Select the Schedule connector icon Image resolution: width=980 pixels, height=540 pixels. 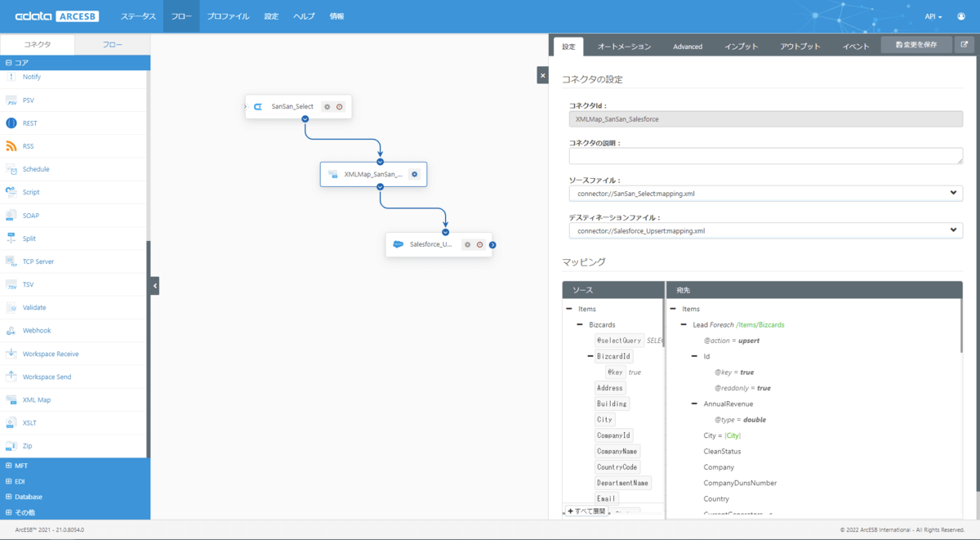11,169
